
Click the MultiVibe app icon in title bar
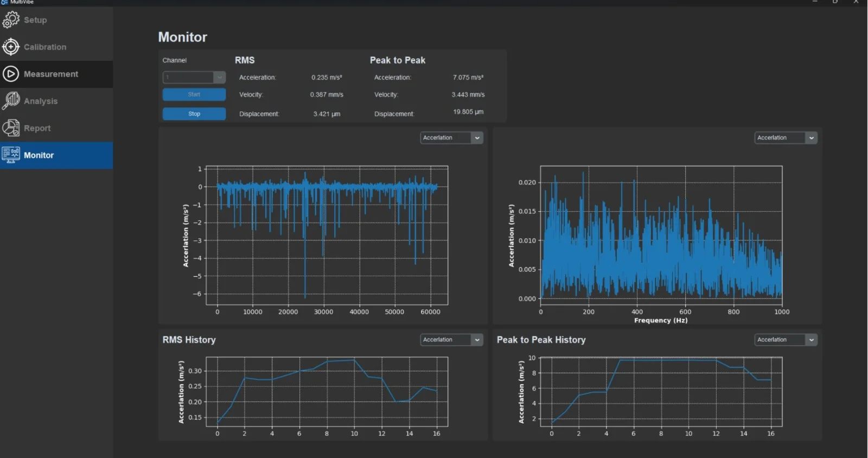pos(4,2)
